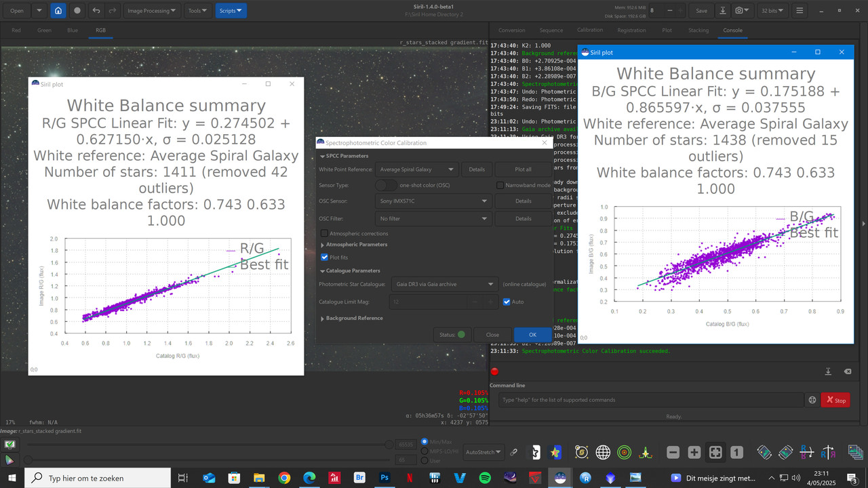Open the Photometric Star Catalogue dropdown
This screenshot has width=868, height=488.
pyautogui.click(x=446, y=284)
